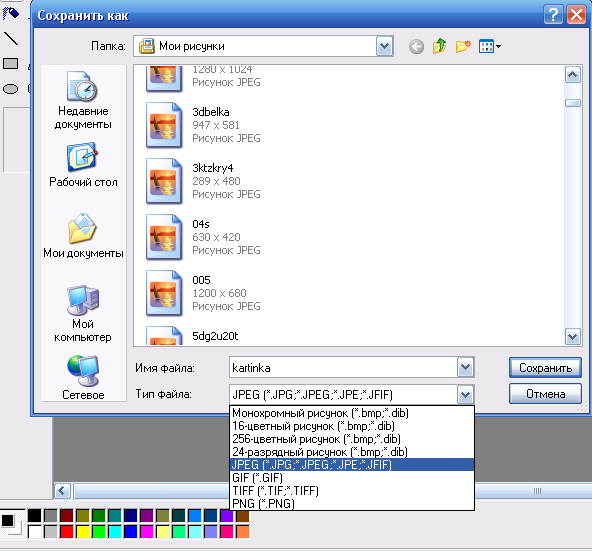Click the Back navigation arrow icon
This screenshot has height=551, width=592.
coord(416,47)
